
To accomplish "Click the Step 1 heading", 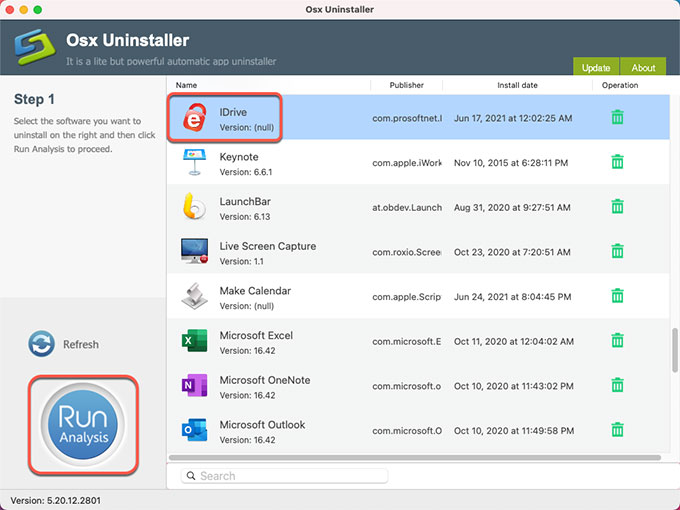I will point(34,99).
